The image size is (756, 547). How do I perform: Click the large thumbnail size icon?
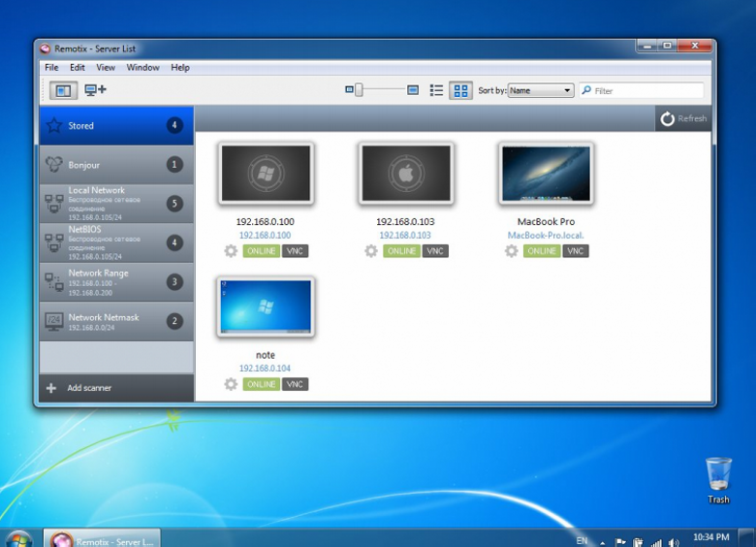click(413, 90)
